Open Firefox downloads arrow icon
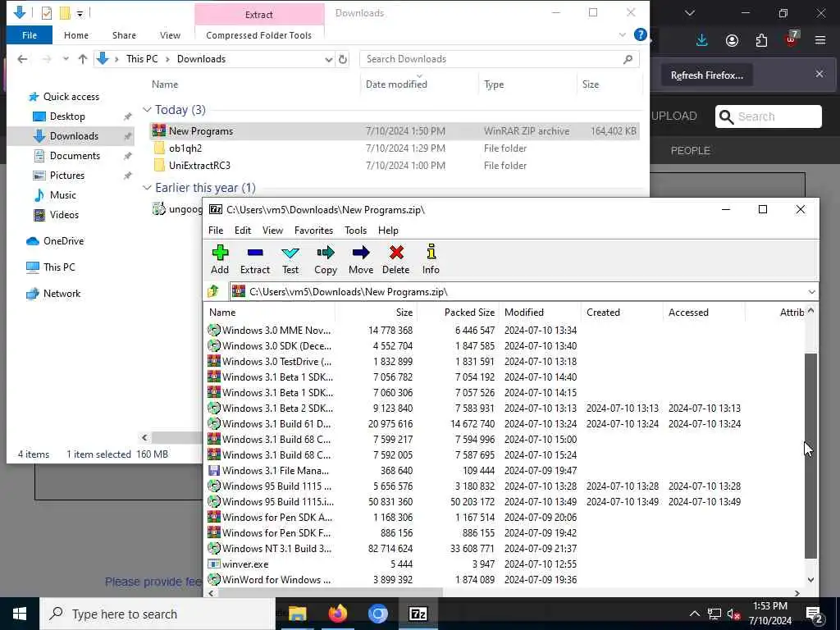 pos(702,41)
